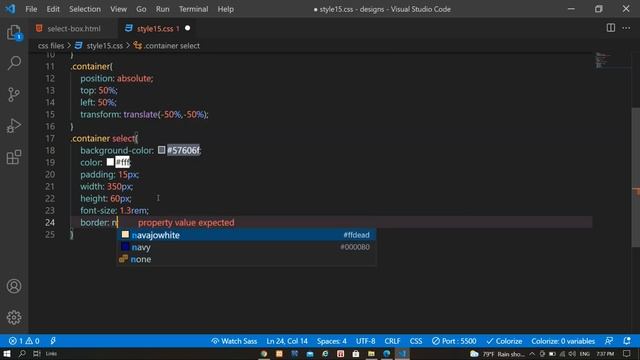Open the Windows Start menu

7,353
